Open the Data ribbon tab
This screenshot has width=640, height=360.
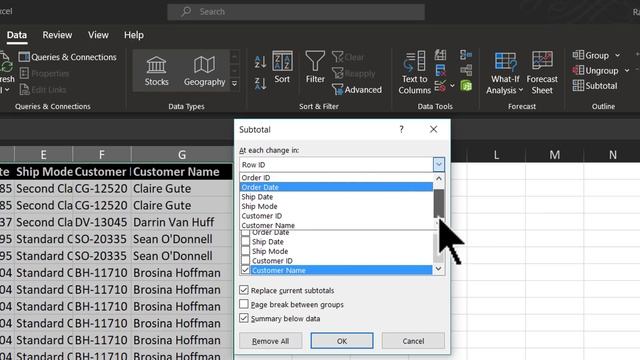pyautogui.click(x=17, y=35)
